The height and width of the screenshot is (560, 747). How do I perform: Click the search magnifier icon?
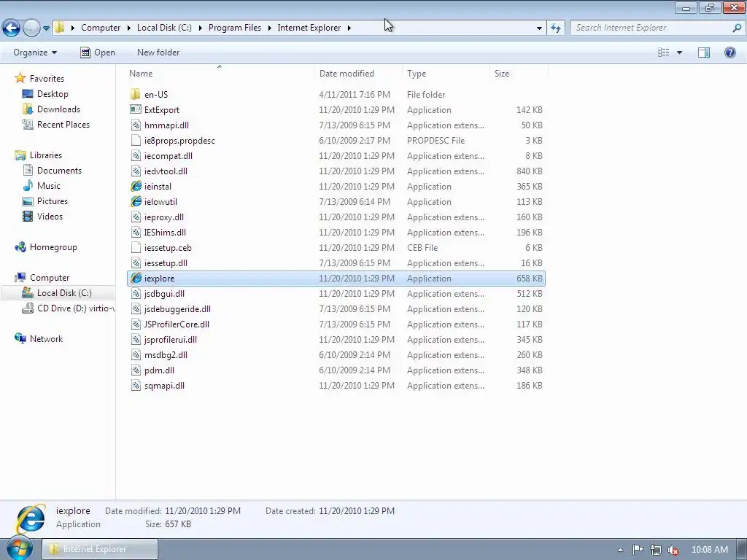737,28
